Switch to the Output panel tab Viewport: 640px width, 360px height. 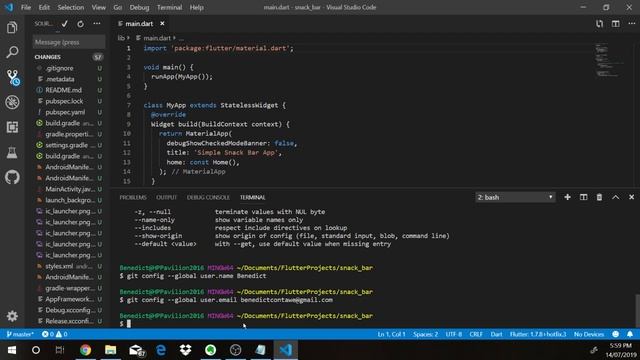[x=167, y=198]
